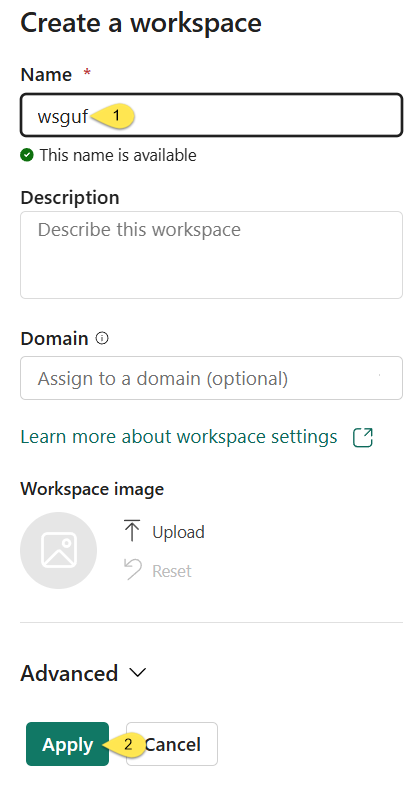This screenshot has height=794, width=420.
Task: Click the workspace image placeholder circle
Action: pyautogui.click(x=58, y=550)
